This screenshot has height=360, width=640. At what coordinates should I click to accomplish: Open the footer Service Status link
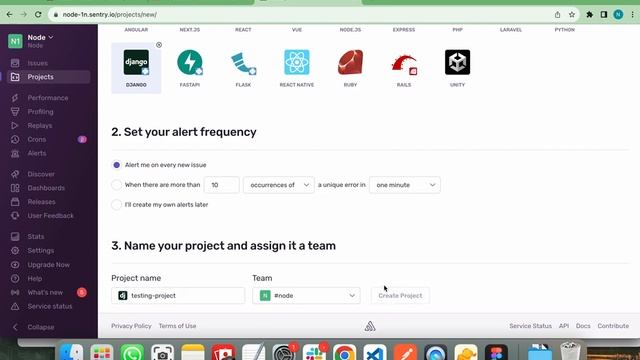tap(531, 326)
